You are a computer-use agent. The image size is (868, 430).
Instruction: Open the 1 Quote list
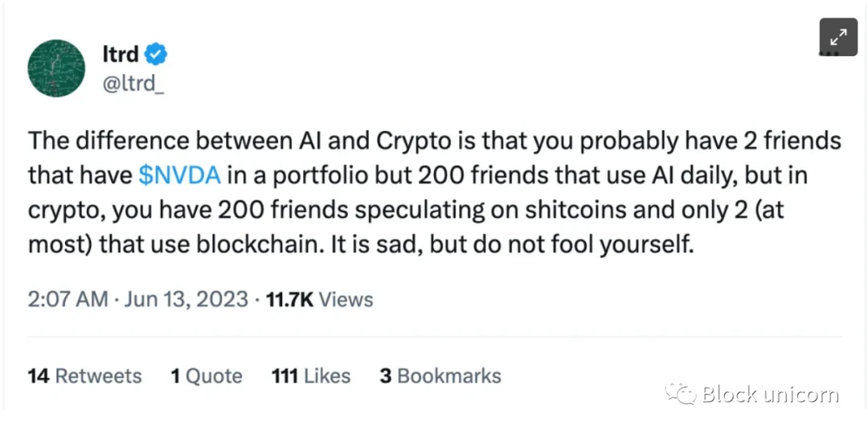(206, 376)
